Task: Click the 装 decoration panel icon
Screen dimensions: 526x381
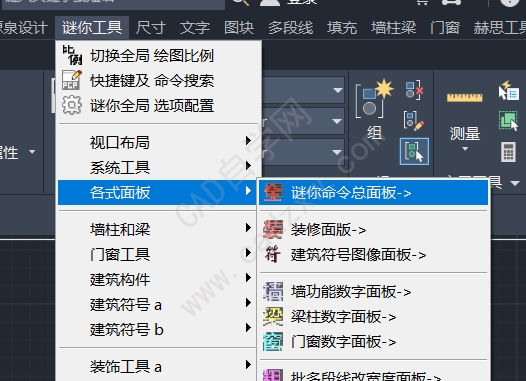Action: point(273,229)
